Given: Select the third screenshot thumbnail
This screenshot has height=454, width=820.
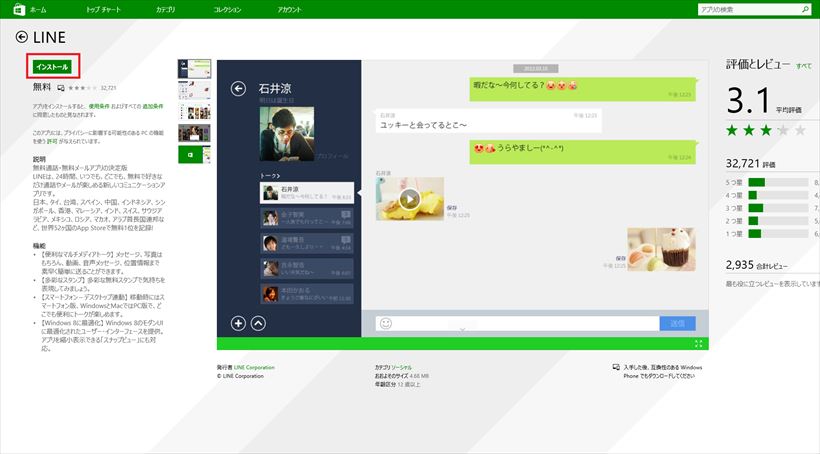Looking at the screenshot, I should click(x=194, y=112).
